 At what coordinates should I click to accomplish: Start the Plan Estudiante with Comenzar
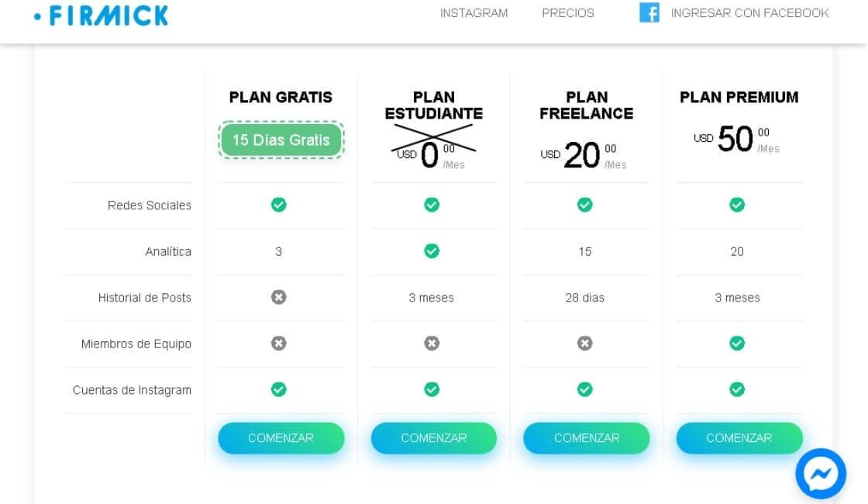[x=433, y=438]
